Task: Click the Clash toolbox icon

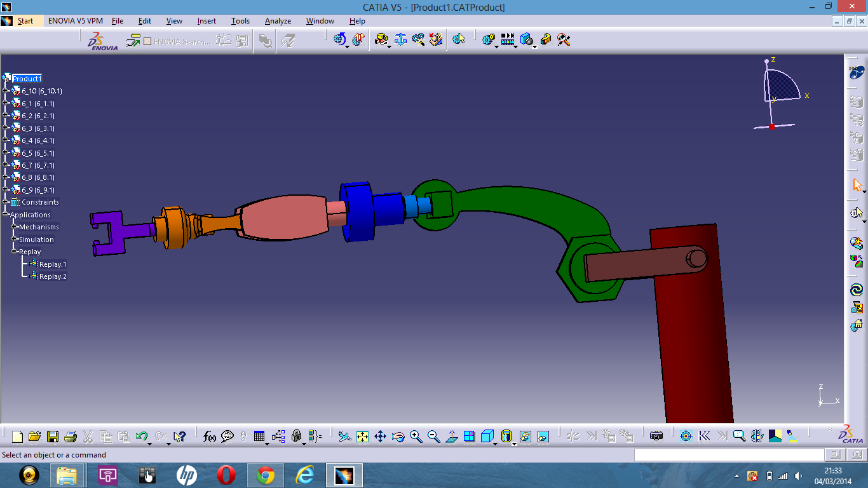Action: (x=546, y=39)
